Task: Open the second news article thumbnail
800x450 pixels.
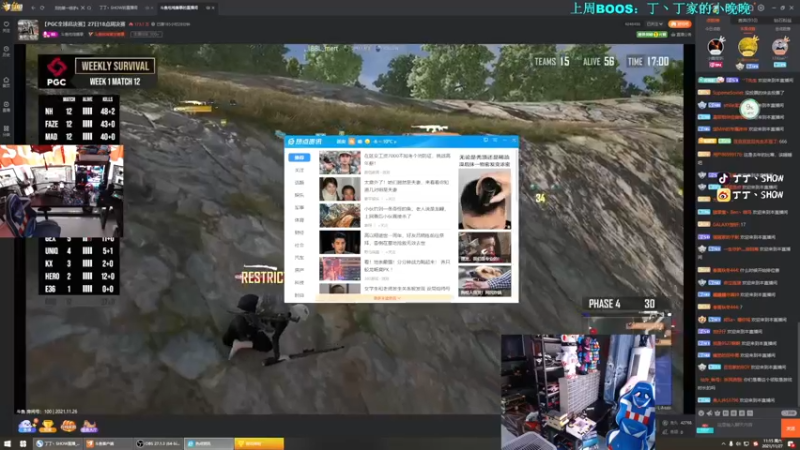Action: tap(340, 189)
